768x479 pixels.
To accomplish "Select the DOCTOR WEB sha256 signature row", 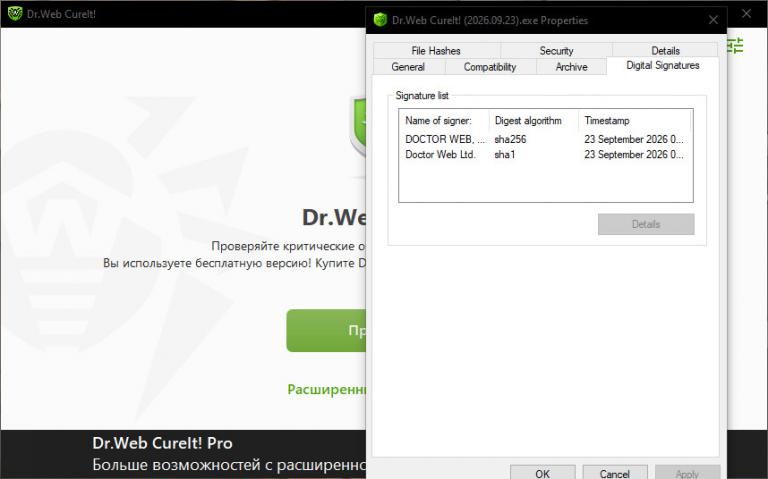I will [545, 139].
